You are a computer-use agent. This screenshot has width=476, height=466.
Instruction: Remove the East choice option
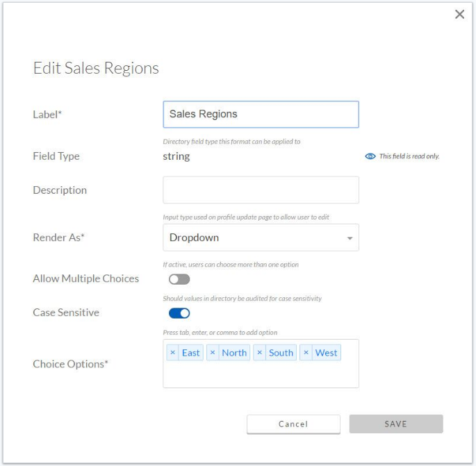[x=172, y=353]
